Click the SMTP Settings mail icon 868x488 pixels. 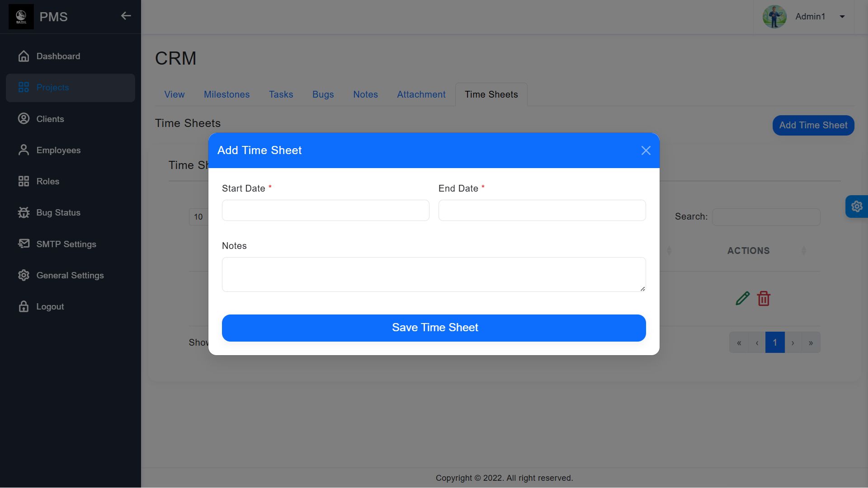click(x=24, y=244)
